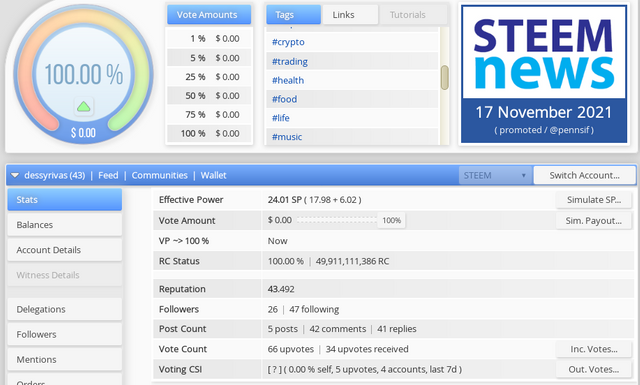Click the 42 comments count

pos(338,329)
